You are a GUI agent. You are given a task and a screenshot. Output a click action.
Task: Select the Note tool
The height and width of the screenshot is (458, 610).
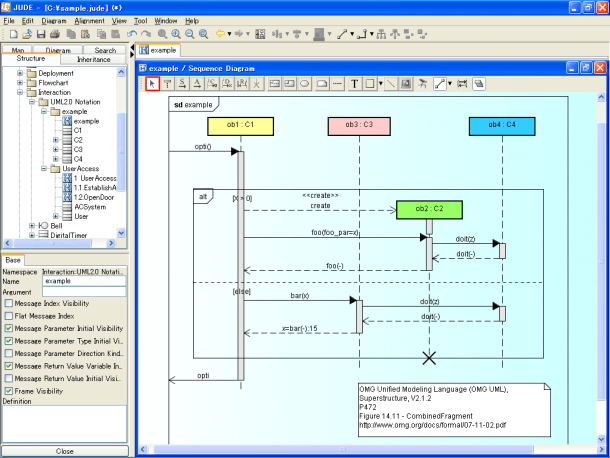point(322,84)
